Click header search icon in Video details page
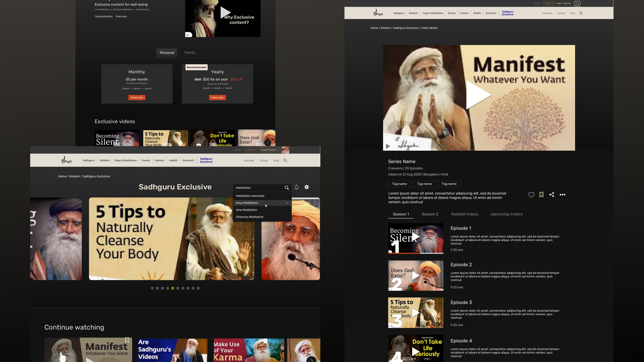The height and width of the screenshot is (362, 644). click(x=581, y=13)
